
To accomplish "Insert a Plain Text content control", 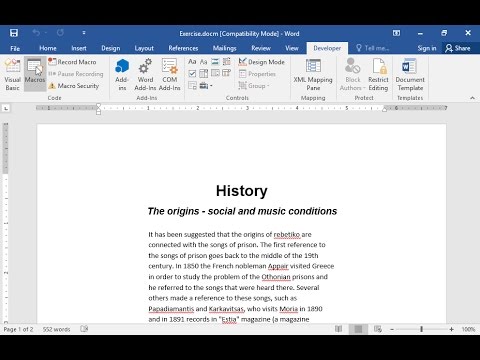I will (x=204, y=61).
